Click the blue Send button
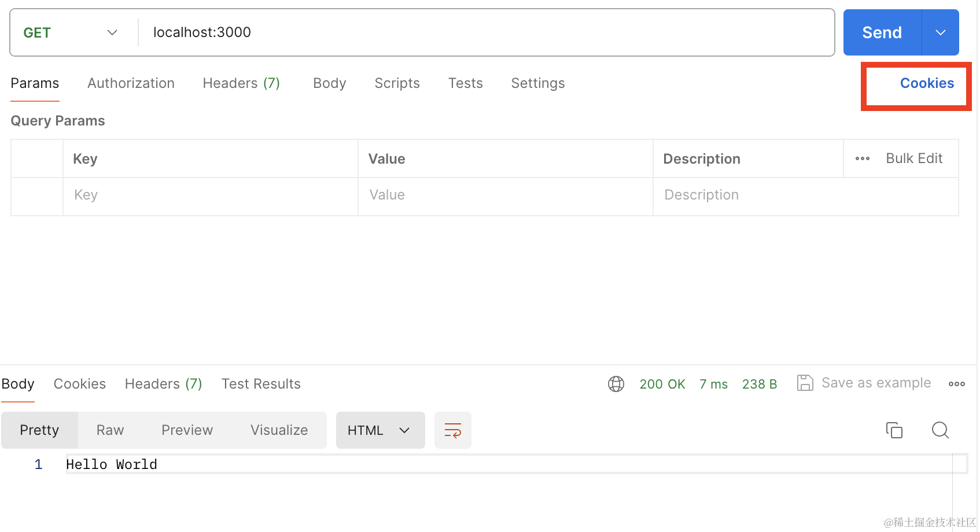 pos(882,32)
